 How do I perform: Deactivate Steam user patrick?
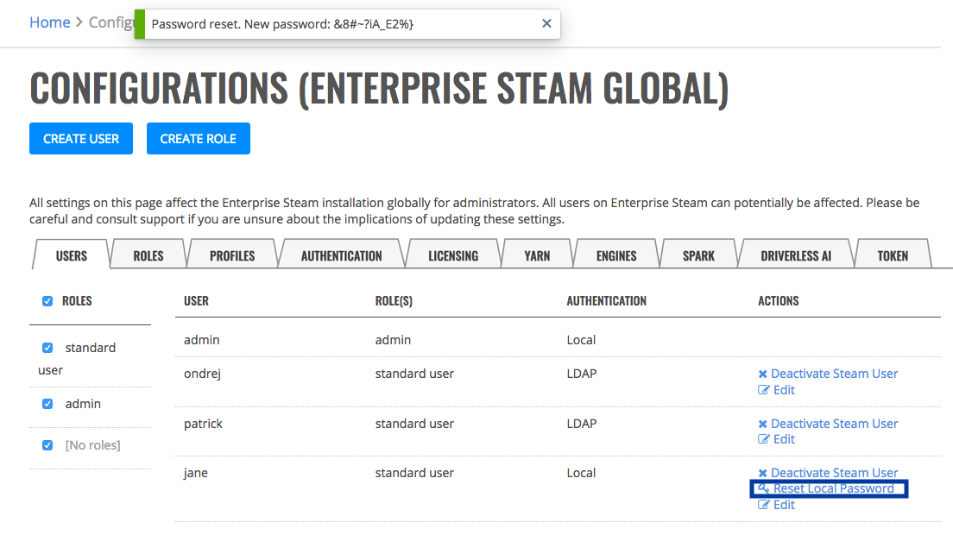(828, 424)
